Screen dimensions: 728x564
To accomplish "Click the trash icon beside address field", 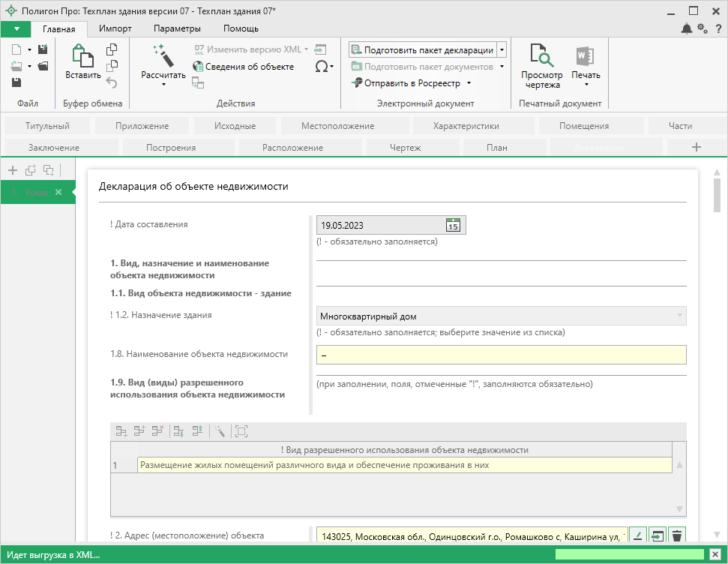I will coord(677,535).
